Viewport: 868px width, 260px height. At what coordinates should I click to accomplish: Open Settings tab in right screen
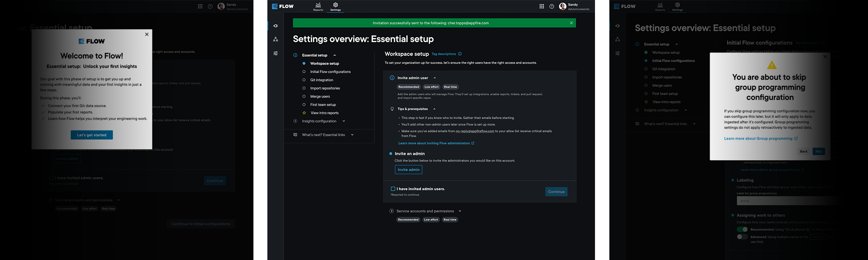[x=677, y=6]
